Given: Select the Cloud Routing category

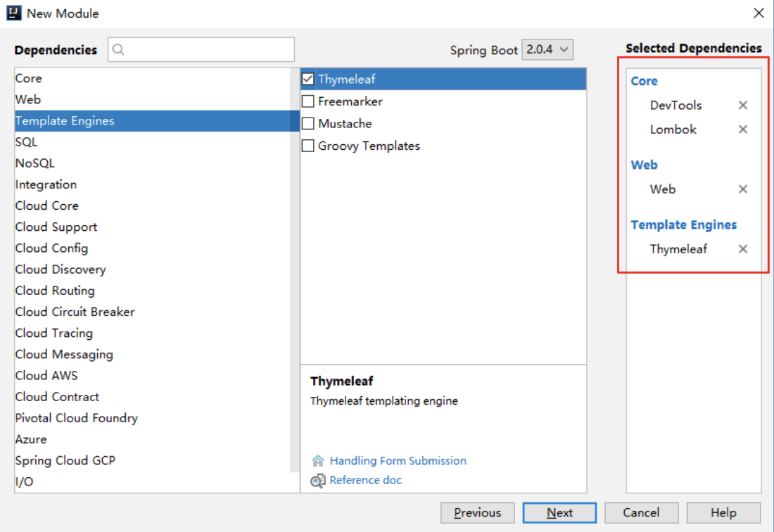Looking at the screenshot, I should pos(153,291).
